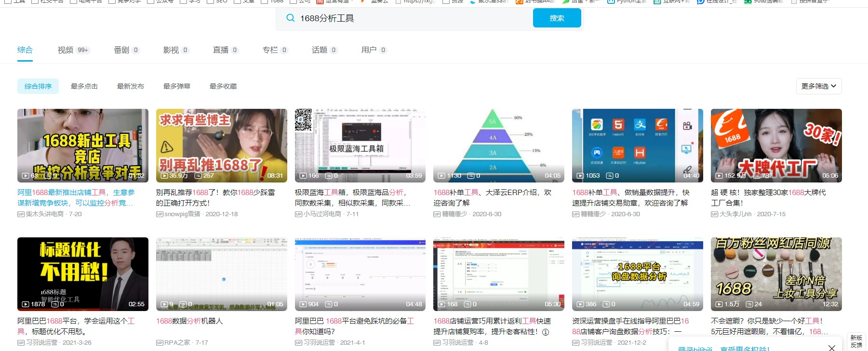
Task: Open title 超硬核！独家整理30家1688大牌代工厂
Action: point(768,198)
